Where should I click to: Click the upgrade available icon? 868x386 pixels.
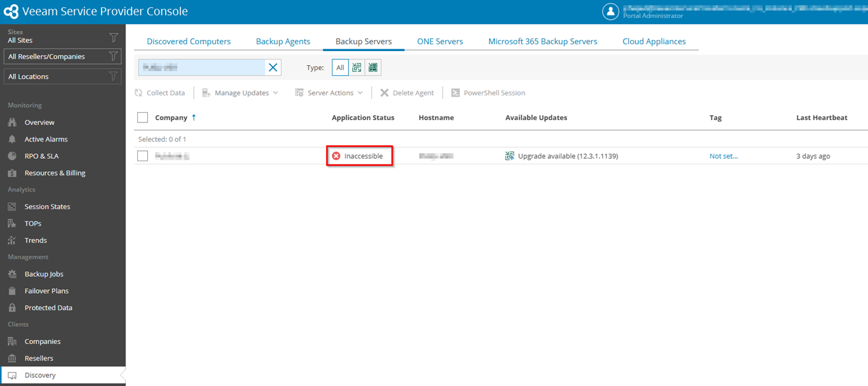(x=510, y=156)
